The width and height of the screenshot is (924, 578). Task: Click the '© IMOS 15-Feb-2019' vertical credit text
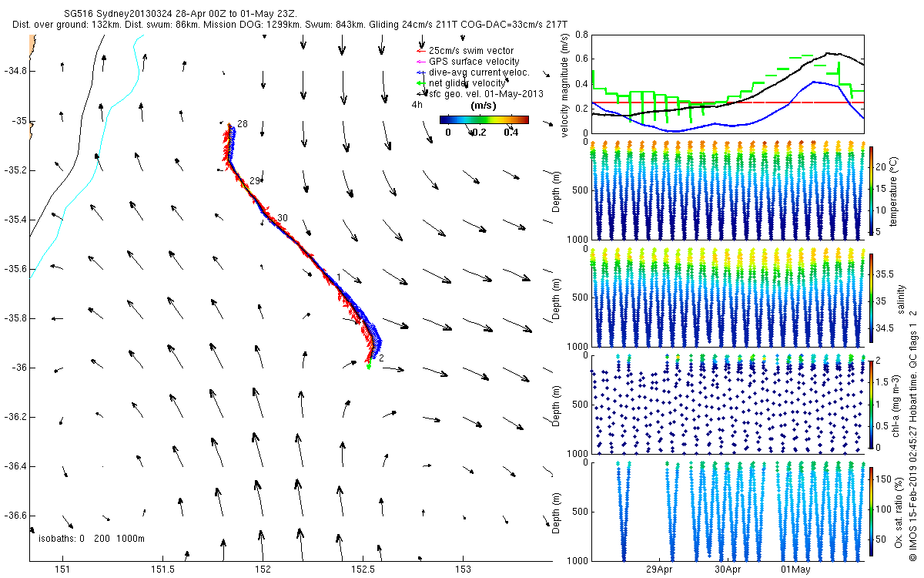coord(913,514)
